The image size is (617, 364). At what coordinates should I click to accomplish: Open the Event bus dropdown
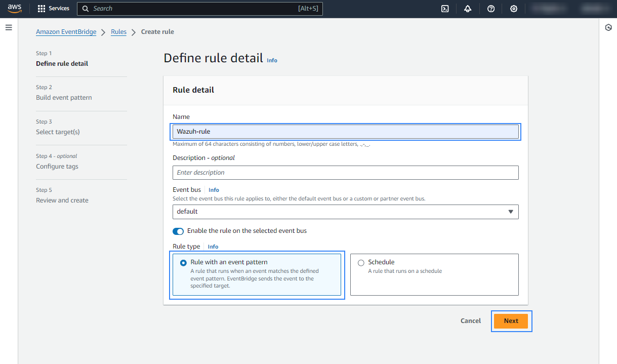coord(345,212)
